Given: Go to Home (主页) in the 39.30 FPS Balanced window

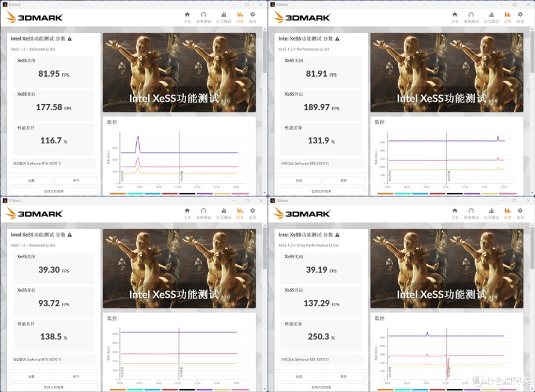Looking at the screenshot, I should tap(187, 214).
